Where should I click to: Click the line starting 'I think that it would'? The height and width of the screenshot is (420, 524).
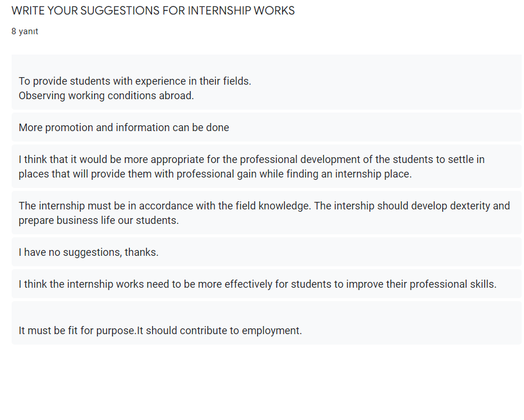(x=251, y=160)
